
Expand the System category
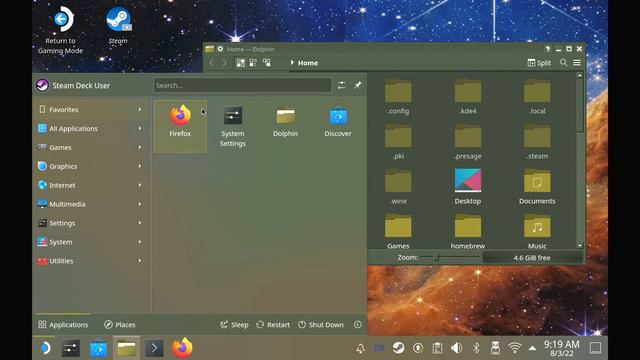pyautogui.click(x=91, y=242)
